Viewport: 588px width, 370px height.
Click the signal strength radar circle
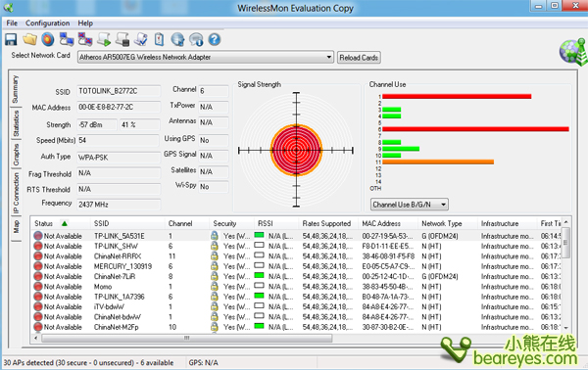tap(296, 150)
